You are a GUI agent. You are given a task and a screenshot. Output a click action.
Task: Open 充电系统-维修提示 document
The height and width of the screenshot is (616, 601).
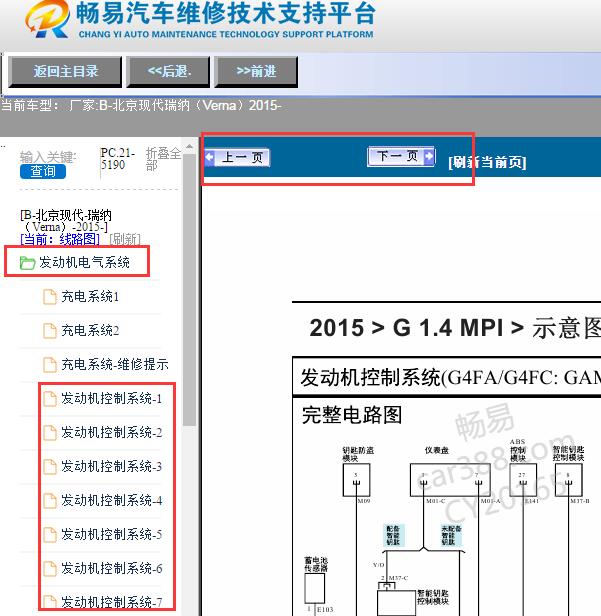point(115,364)
